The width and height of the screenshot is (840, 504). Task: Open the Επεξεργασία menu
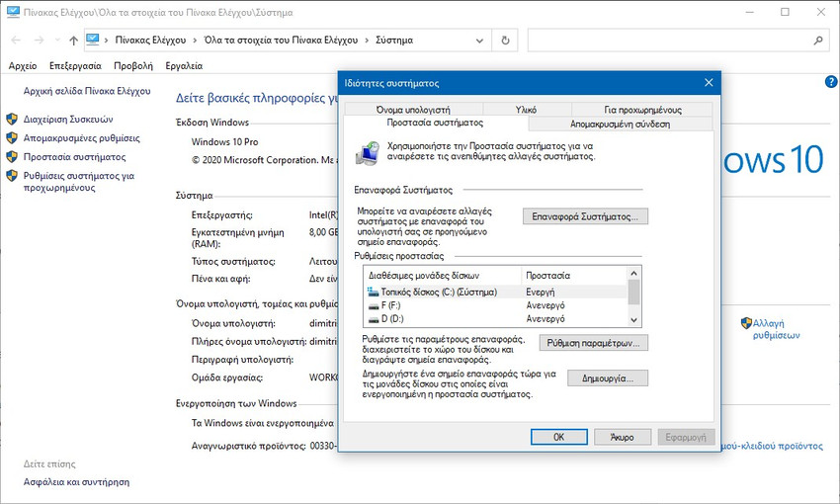pos(75,66)
